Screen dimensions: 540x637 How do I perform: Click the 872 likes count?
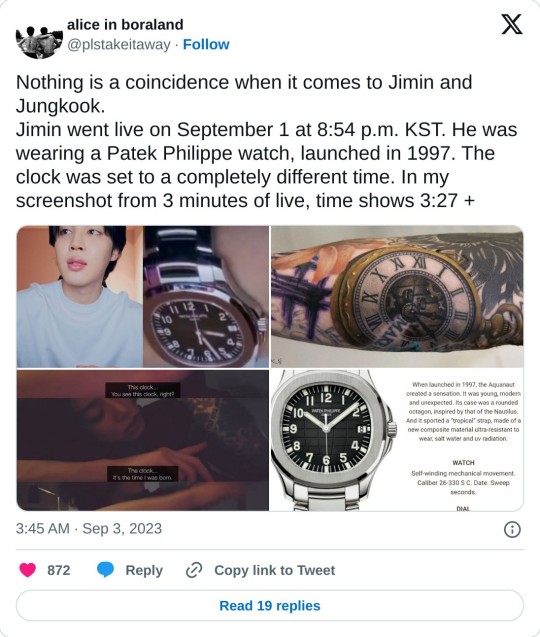pyautogui.click(x=59, y=570)
